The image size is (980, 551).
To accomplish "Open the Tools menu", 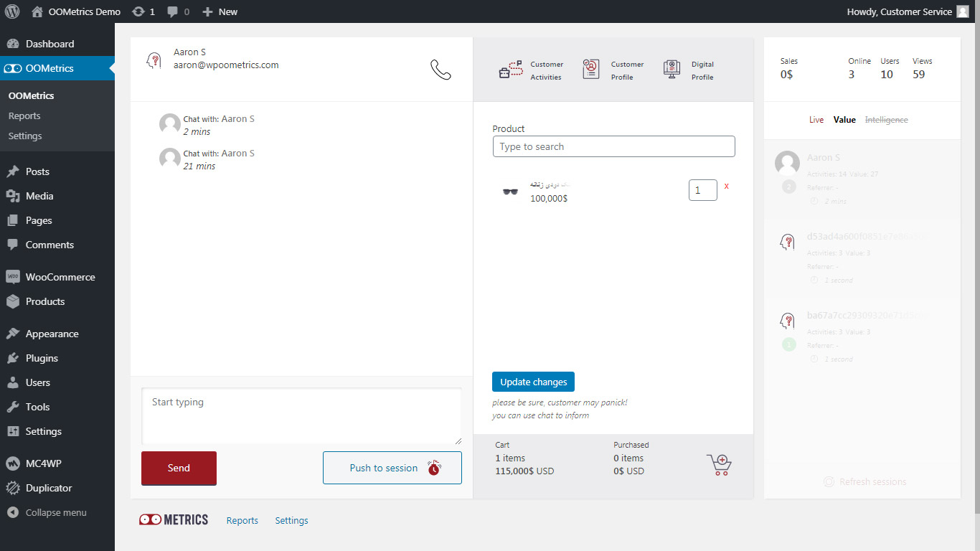I will pyautogui.click(x=57, y=407).
